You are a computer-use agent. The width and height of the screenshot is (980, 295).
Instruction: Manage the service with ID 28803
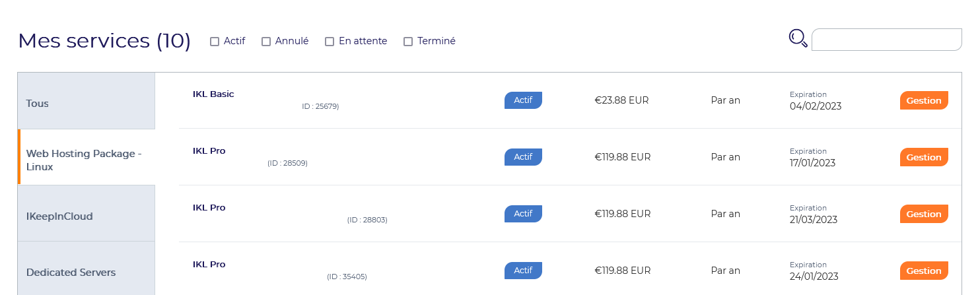924,214
